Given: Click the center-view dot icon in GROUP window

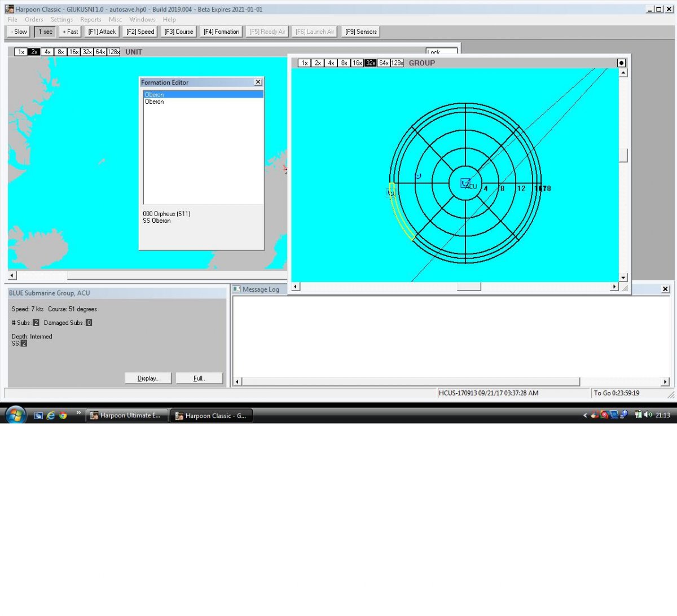Looking at the screenshot, I should pyautogui.click(x=621, y=63).
